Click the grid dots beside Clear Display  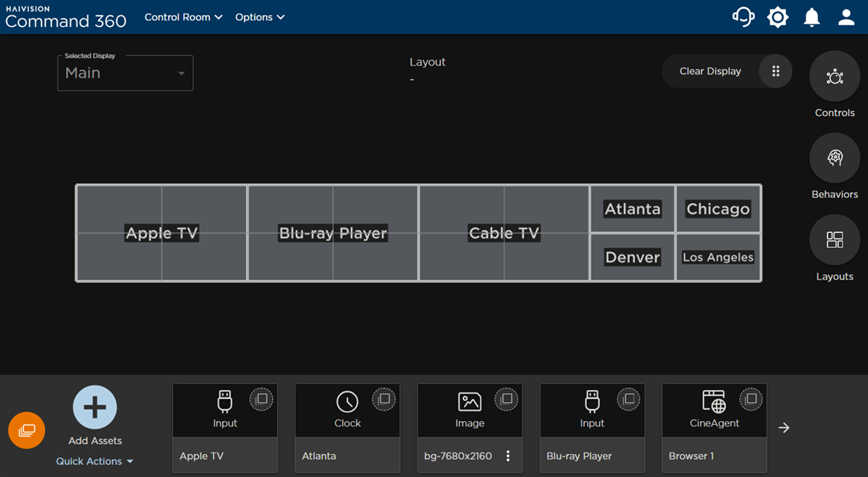coord(776,71)
